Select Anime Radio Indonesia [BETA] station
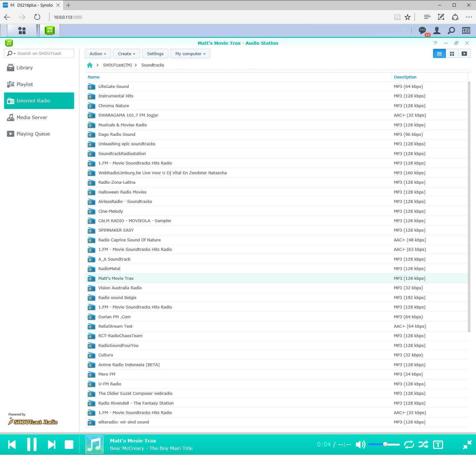Image resolution: width=476 pixels, height=455 pixels. point(276,365)
